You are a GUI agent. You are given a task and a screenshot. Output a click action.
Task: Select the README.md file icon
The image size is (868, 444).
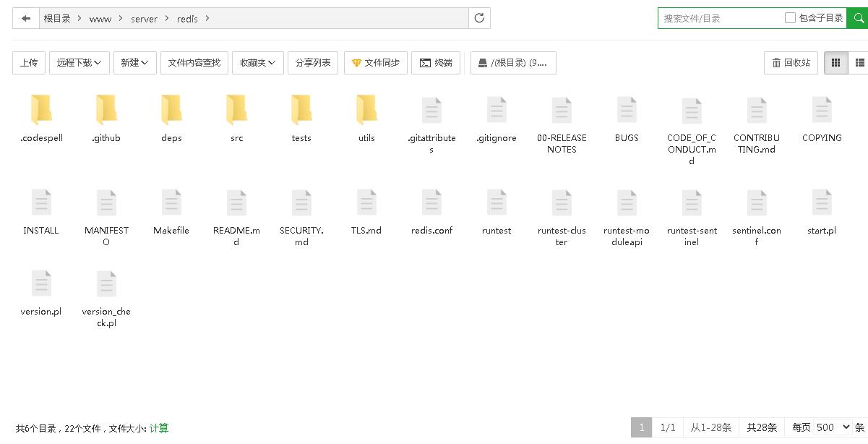click(236, 202)
